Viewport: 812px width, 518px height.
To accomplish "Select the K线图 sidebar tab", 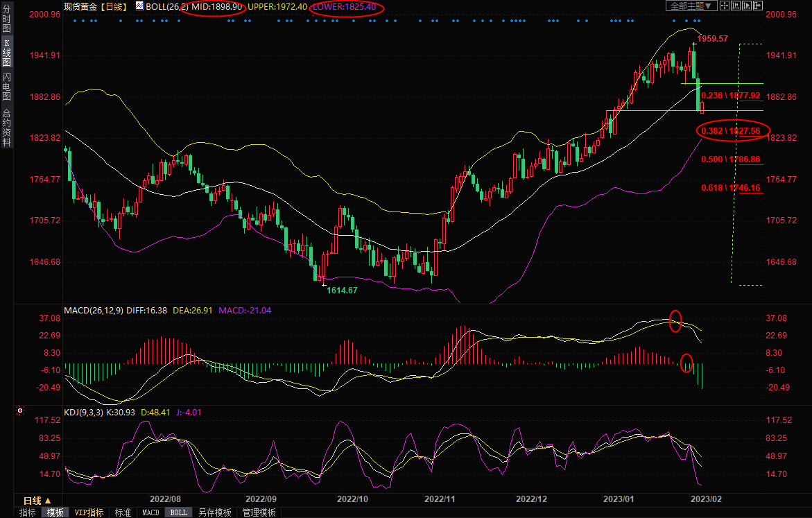I will click(x=6, y=52).
